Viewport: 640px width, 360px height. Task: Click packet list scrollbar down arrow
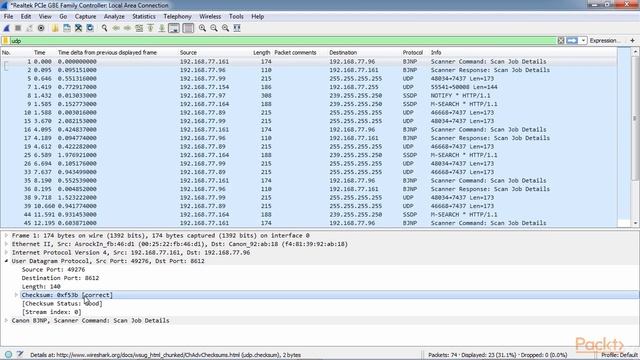pyautogui.click(x=635, y=223)
